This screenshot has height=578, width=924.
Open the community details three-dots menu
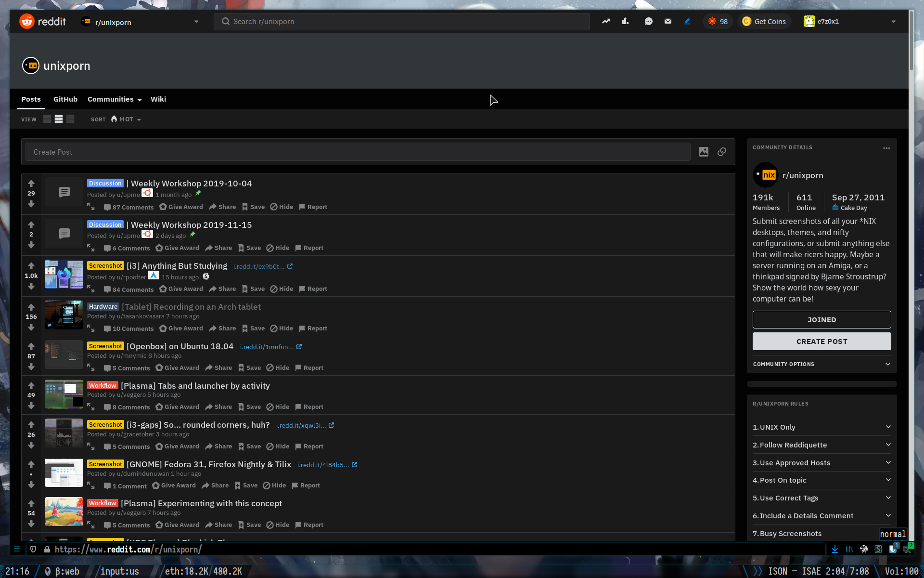[x=886, y=148]
